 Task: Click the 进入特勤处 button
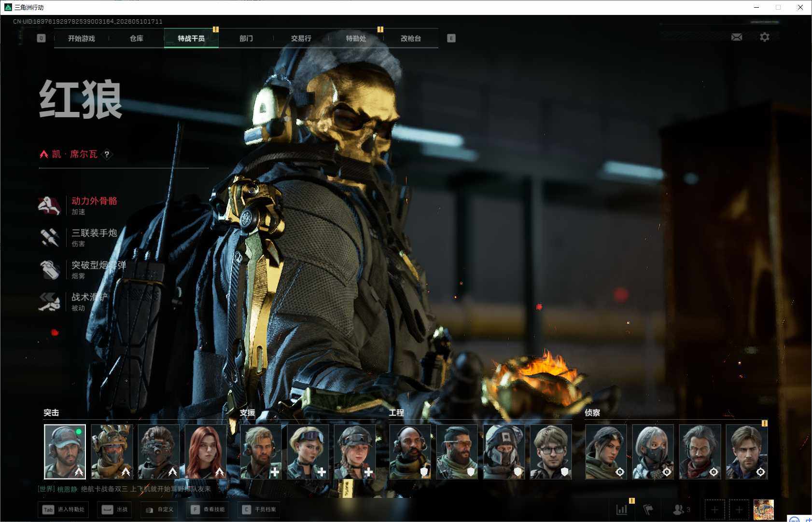pyautogui.click(x=64, y=509)
